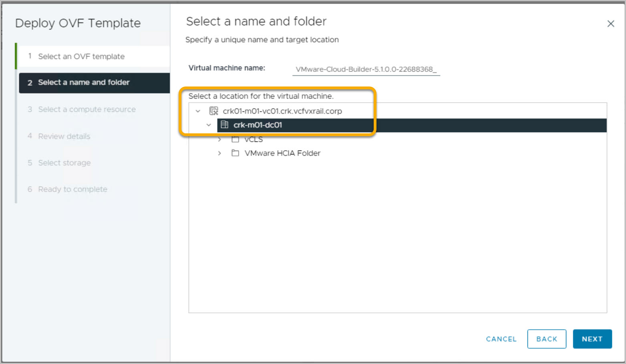Click the BACK button
Screen dimensions: 626x364
tap(546, 339)
